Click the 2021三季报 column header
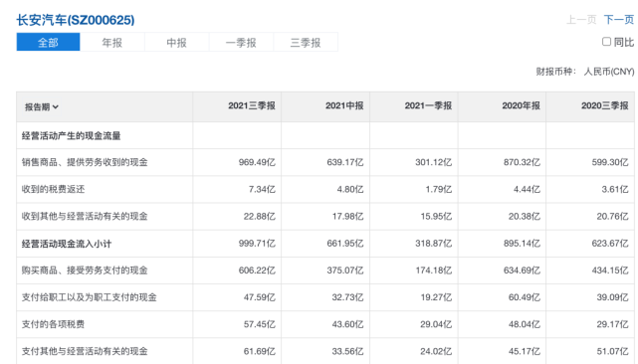Screen dimensions: 638x364 (x=252, y=105)
